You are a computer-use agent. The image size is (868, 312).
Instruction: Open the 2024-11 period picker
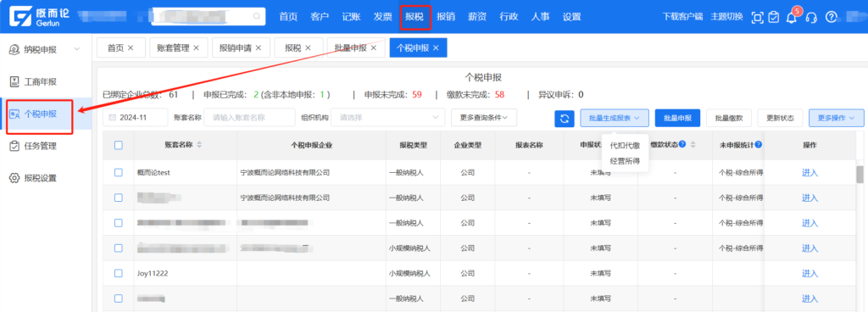click(136, 118)
